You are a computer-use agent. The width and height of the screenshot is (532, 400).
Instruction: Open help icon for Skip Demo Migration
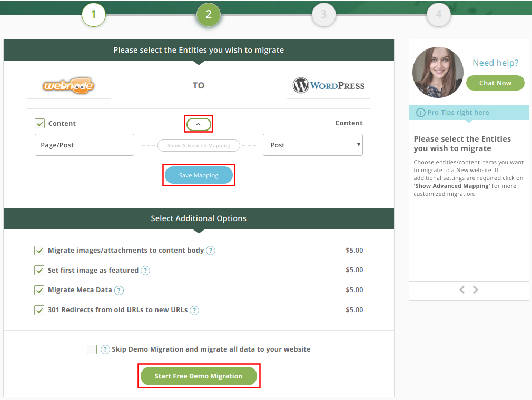105,349
